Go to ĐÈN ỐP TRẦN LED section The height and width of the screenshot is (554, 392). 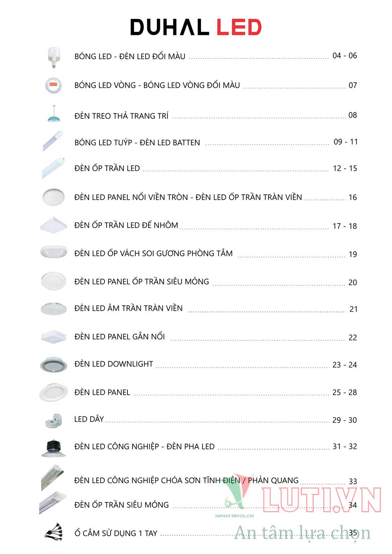[x=107, y=168]
